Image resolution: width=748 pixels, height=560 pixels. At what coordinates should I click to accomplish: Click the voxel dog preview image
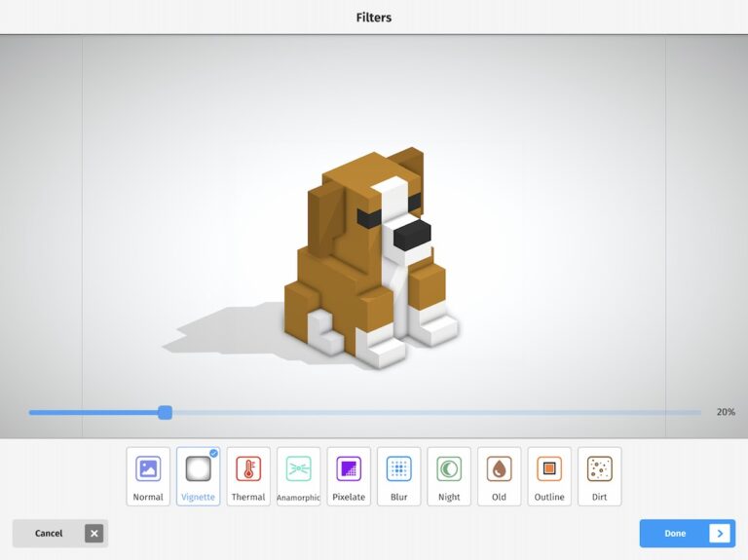click(x=372, y=257)
